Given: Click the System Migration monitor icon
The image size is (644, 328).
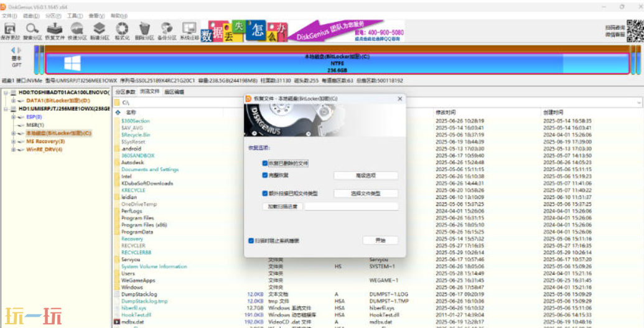Looking at the screenshot, I should (189, 29).
